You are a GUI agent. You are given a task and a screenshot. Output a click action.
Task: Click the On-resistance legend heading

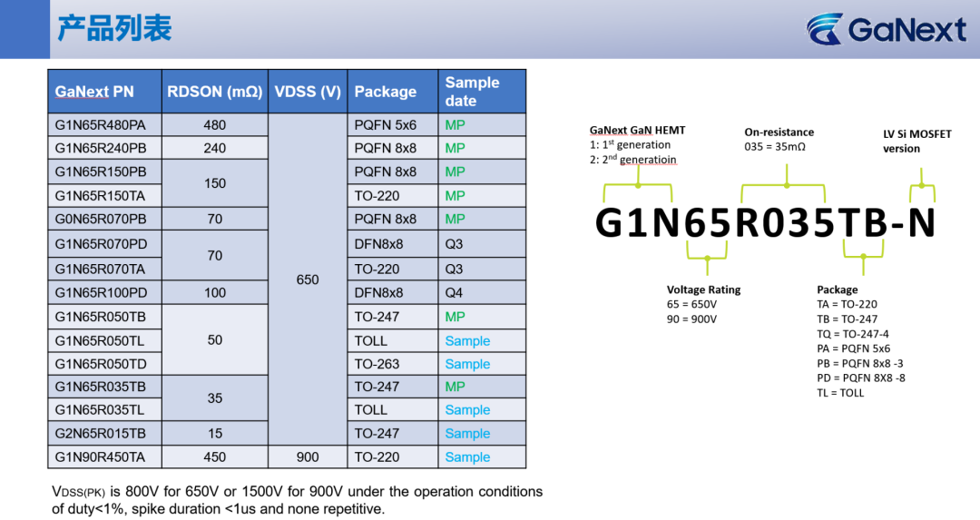[x=779, y=132]
